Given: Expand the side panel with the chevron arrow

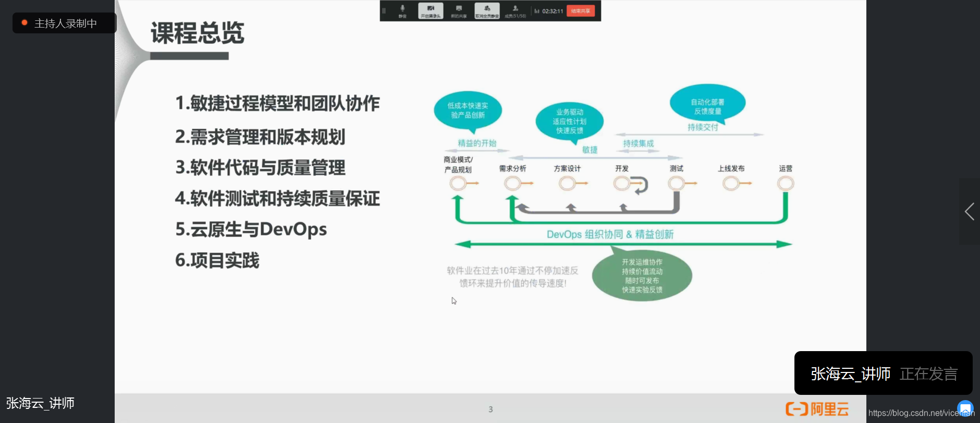Looking at the screenshot, I should tap(970, 211).
